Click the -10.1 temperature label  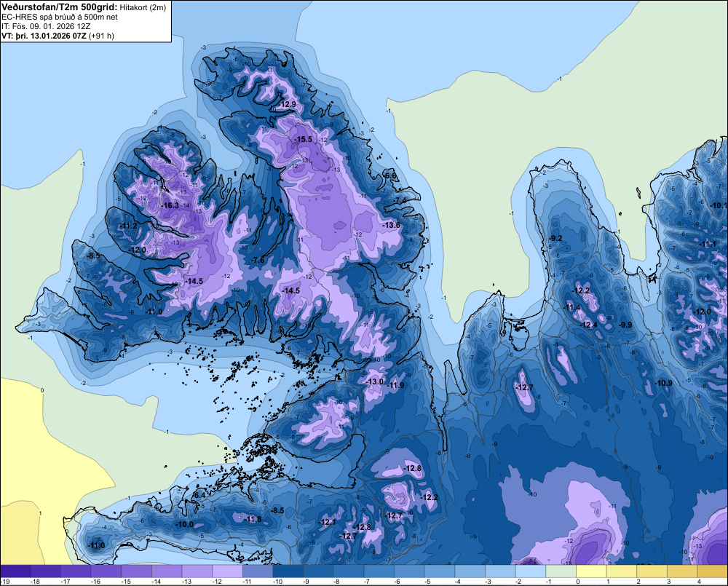click(719, 205)
